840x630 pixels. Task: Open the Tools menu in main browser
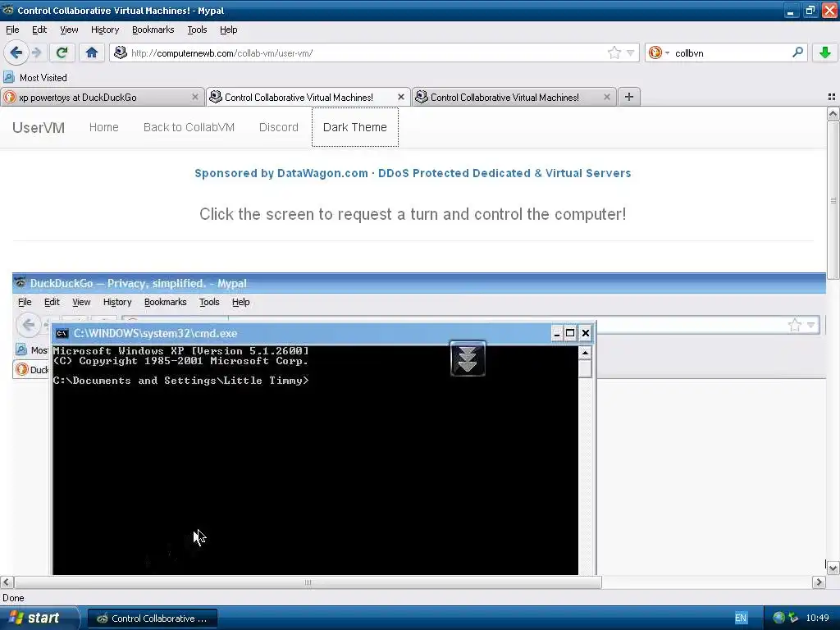[x=197, y=30]
